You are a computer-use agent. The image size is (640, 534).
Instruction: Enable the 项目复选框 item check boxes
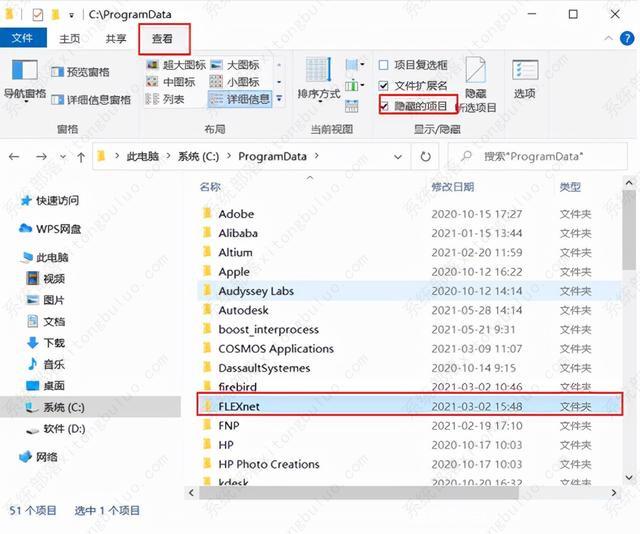413,65
